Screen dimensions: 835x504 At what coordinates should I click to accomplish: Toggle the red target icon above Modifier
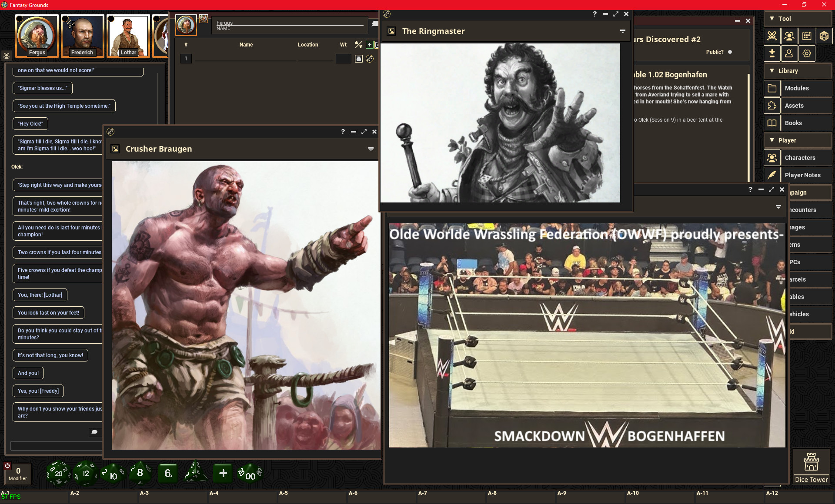tap(7, 466)
